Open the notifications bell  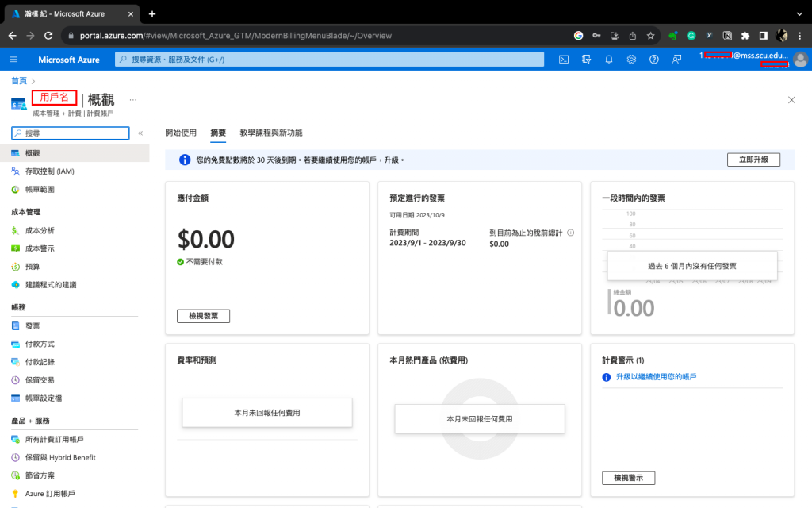609,60
